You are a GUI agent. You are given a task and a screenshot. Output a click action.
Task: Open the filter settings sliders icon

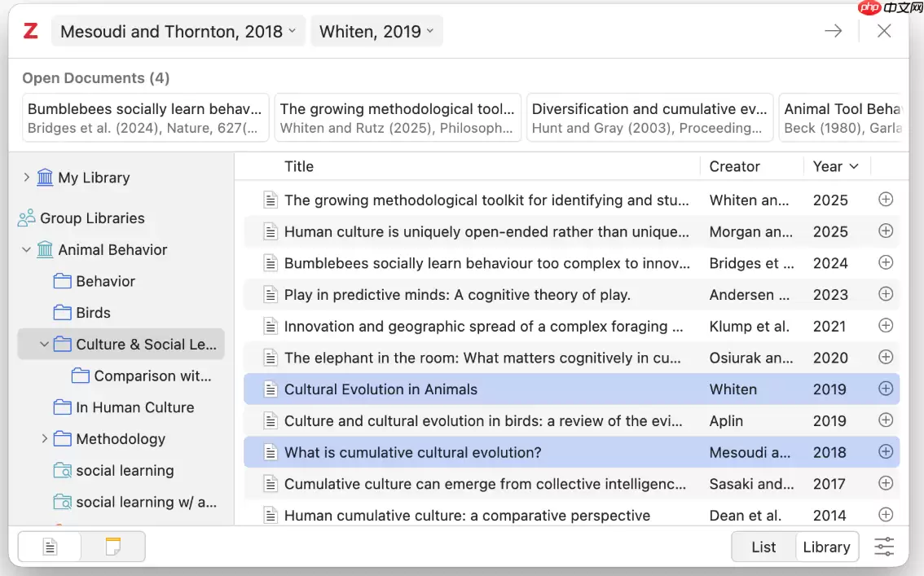point(884,547)
